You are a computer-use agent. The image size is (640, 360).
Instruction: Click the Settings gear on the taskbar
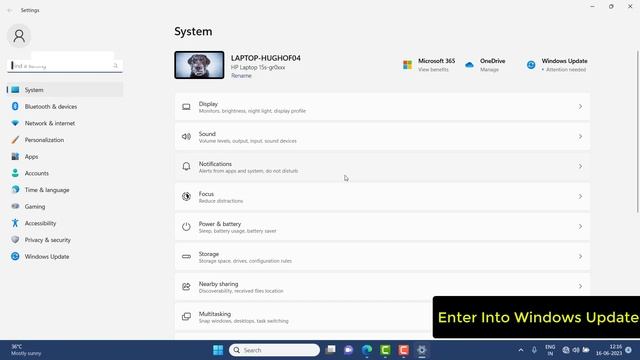click(422, 350)
